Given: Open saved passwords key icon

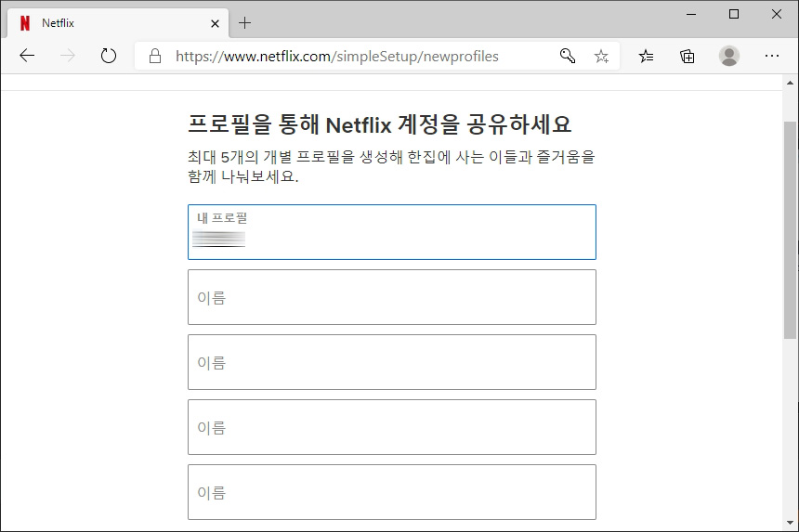Looking at the screenshot, I should click(568, 56).
